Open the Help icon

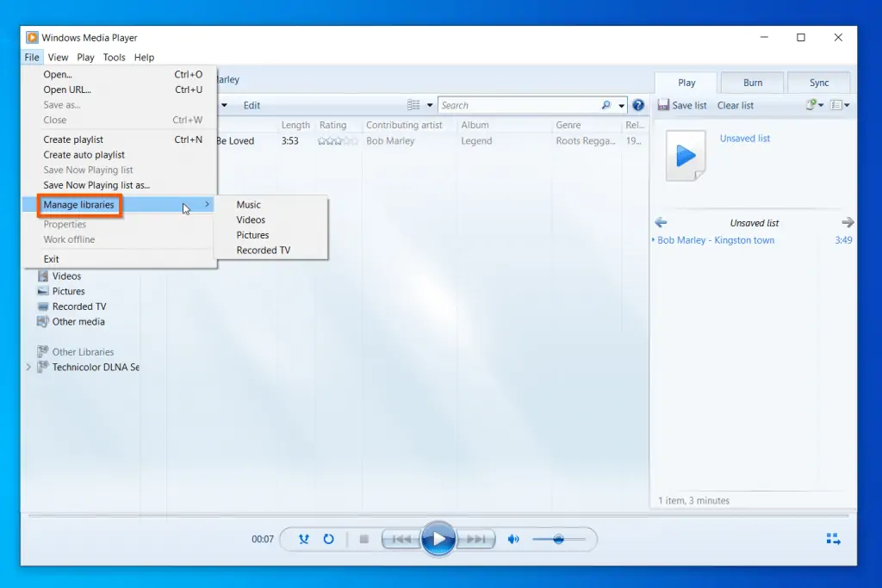click(637, 104)
